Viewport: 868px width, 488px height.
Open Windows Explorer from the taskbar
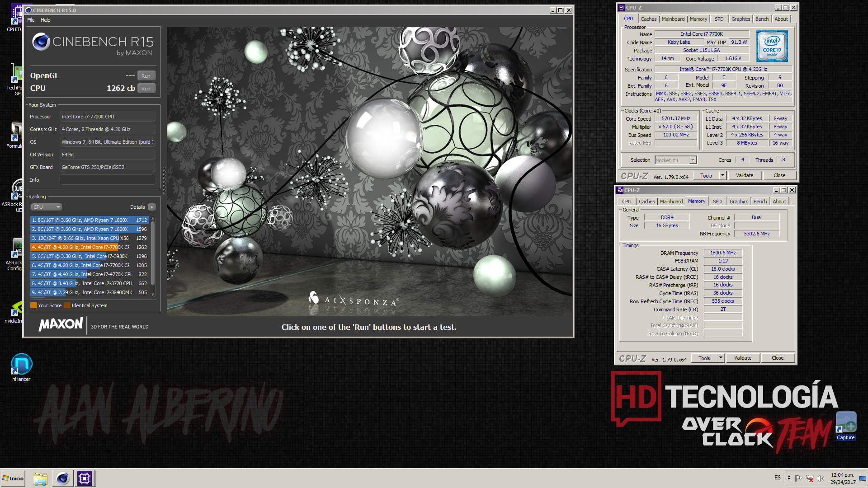tap(40, 479)
